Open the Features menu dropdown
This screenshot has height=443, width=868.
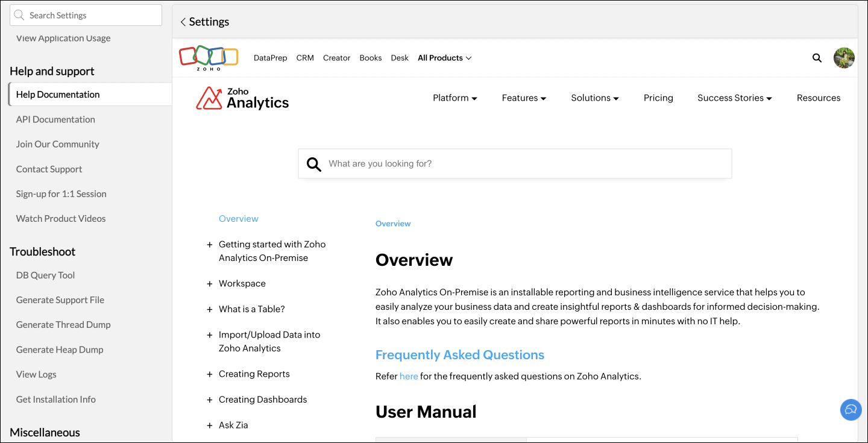pos(524,98)
